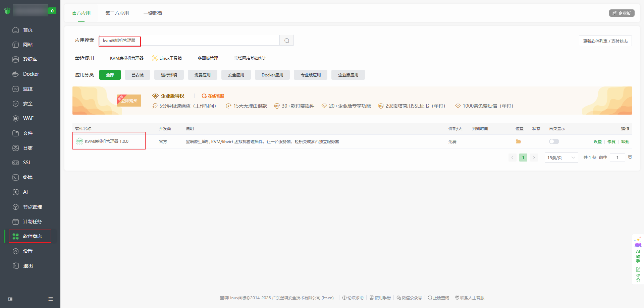Open the 终端 terminal icon in sidebar

click(15, 177)
